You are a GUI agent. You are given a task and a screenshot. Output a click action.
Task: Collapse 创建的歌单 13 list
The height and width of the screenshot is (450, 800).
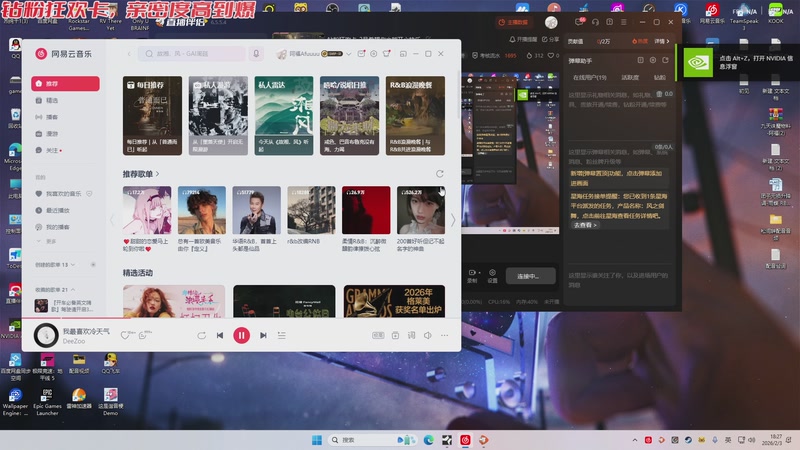[x=55, y=265]
